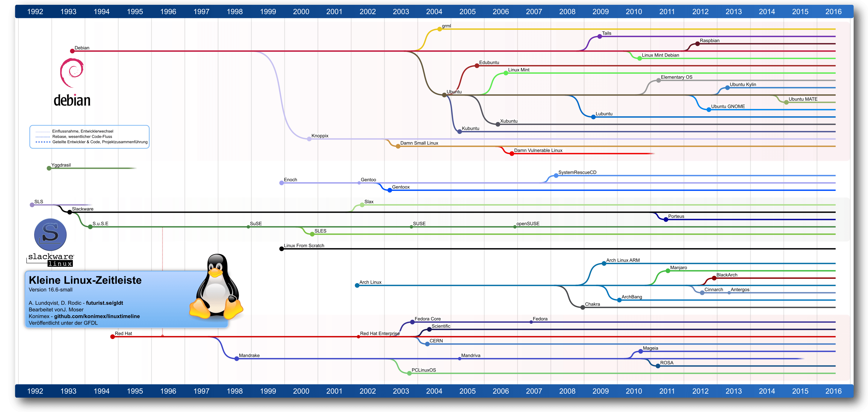Click the Tails start marker
Image resolution: width=868 pixels, height=412 pixels.
[600, 37]
